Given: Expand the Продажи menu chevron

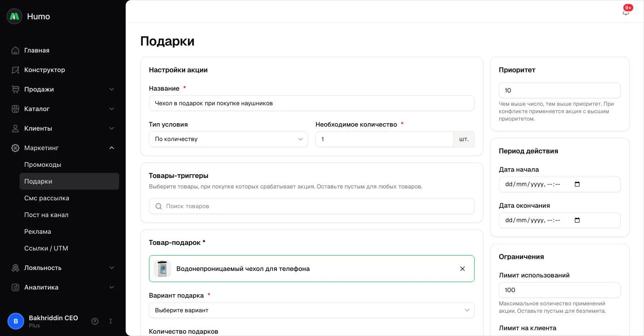Looking at the screenshot, I should pos(112,89).
